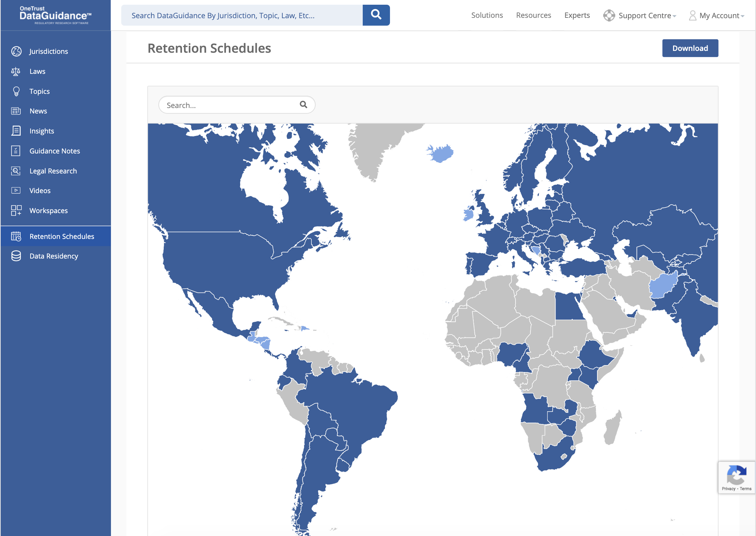Image resolution: width=756 pixels, height=536 pixels.
Task: Go to the Experts page
Action: coord(577,15)
